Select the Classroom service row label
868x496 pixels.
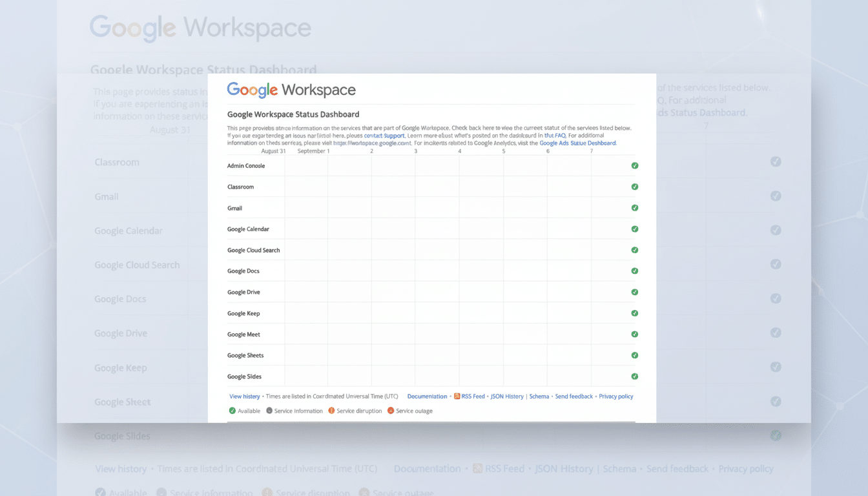point(240,187)
